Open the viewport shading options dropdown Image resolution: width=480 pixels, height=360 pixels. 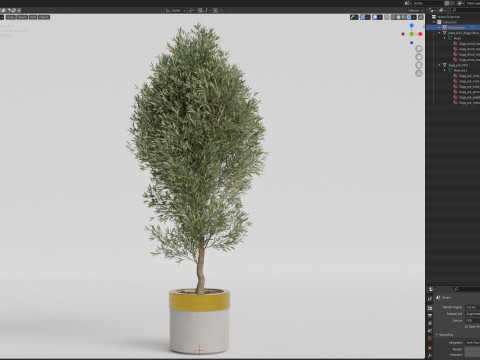pyautogui.click(x=414, y=17)
